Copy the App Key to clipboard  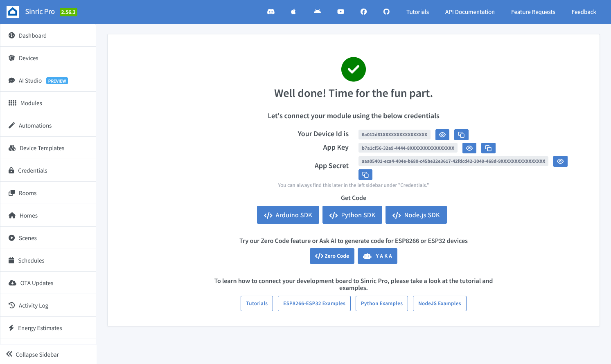point(488,148)
